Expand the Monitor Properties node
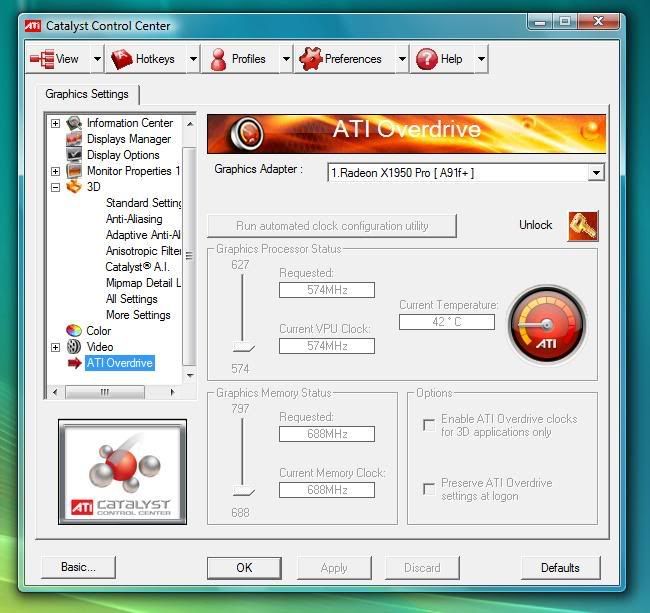650x613 pixels. click(x=55, y=171)
